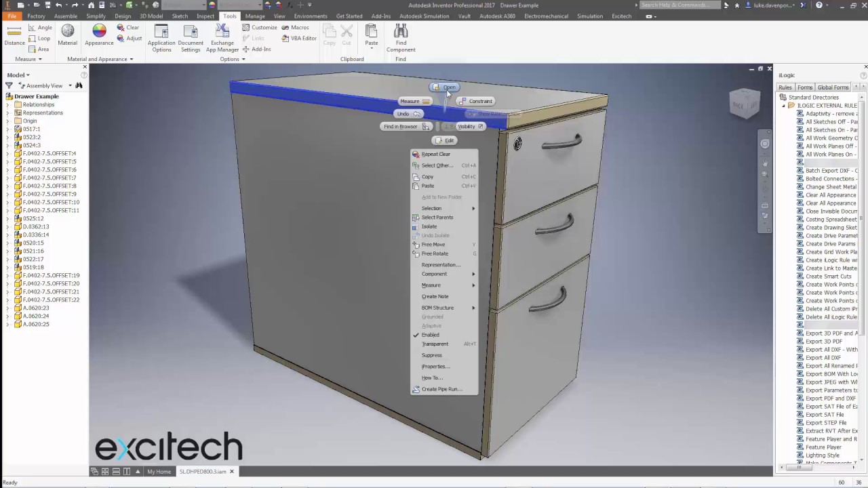The width and height of the screenshot is (868, 488).
Task: Click Open in the marking menu
Action: [444, 87]
